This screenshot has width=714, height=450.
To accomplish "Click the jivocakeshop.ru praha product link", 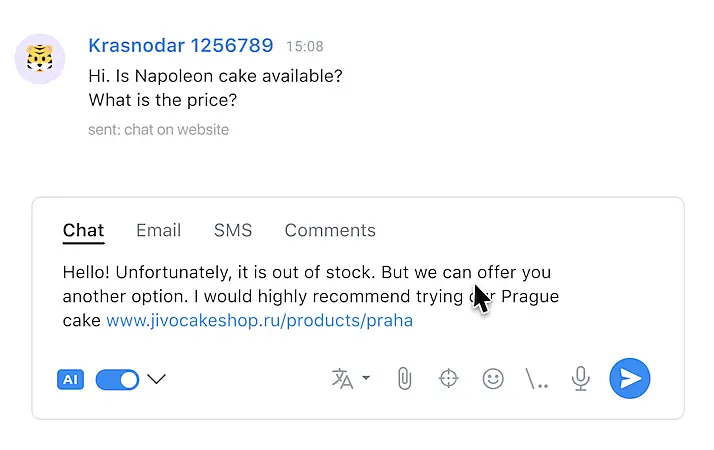I will point(259,321).
